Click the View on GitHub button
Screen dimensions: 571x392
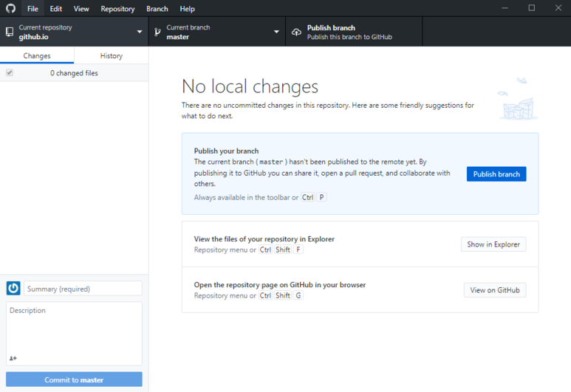495,290
